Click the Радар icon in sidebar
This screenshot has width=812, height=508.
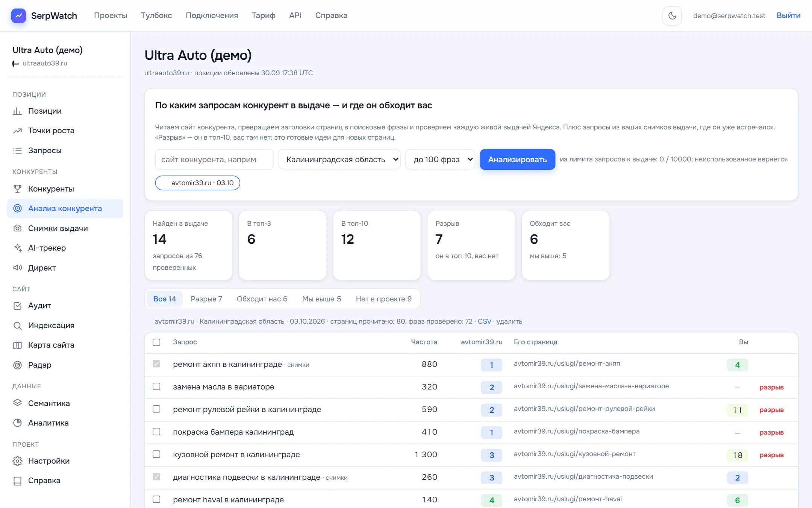[17, 365]
